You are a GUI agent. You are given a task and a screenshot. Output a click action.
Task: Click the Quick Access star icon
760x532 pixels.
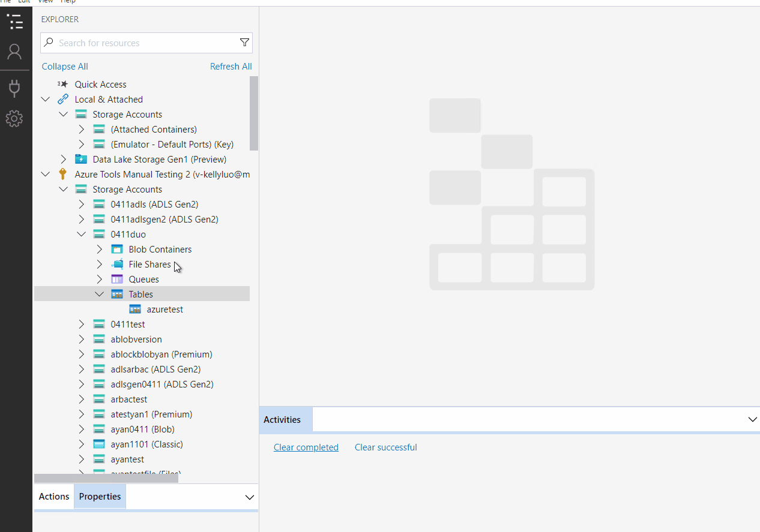click(x=62, y=85)
